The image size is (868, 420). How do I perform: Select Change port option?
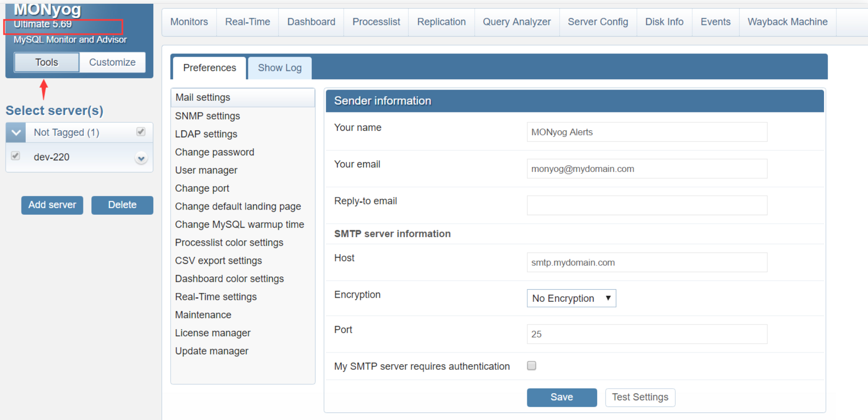click(202, 188)
